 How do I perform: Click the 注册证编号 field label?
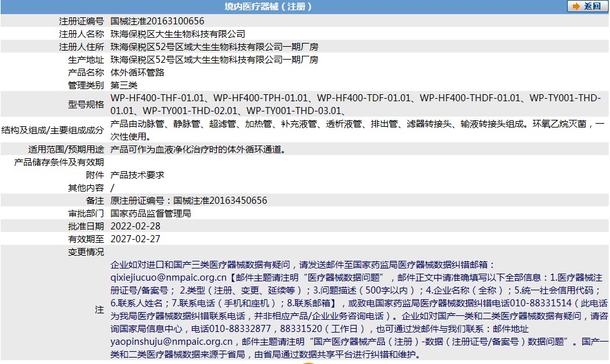tap(81, 21)
